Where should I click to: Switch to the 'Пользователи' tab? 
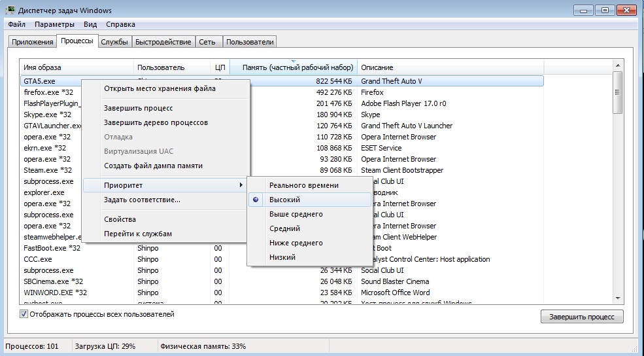[x=250, y=42]
